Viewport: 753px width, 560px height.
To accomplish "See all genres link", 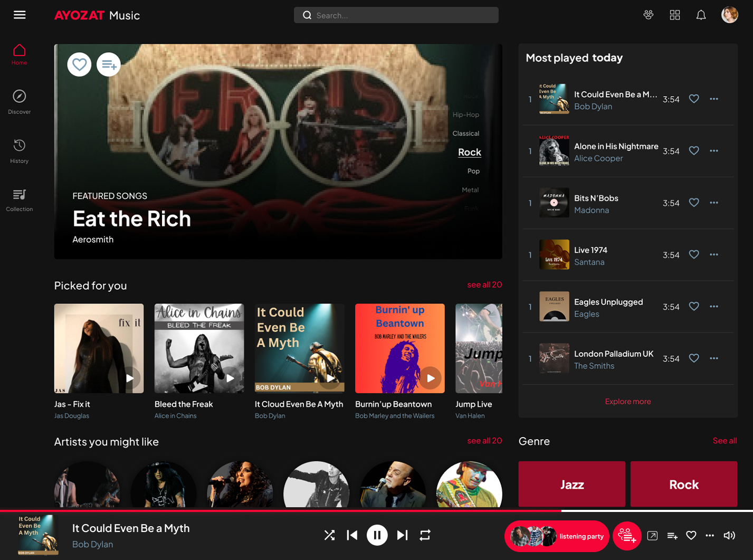I will tap(725, 441).
